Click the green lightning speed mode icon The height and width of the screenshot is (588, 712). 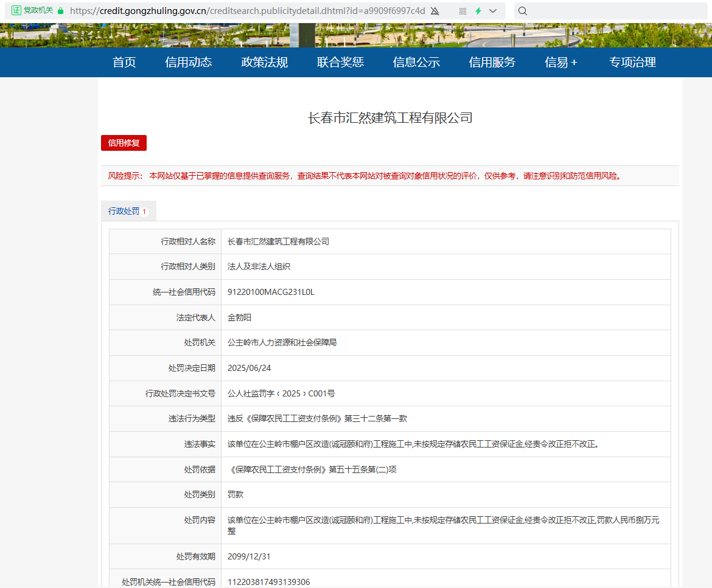click(478, 11)
